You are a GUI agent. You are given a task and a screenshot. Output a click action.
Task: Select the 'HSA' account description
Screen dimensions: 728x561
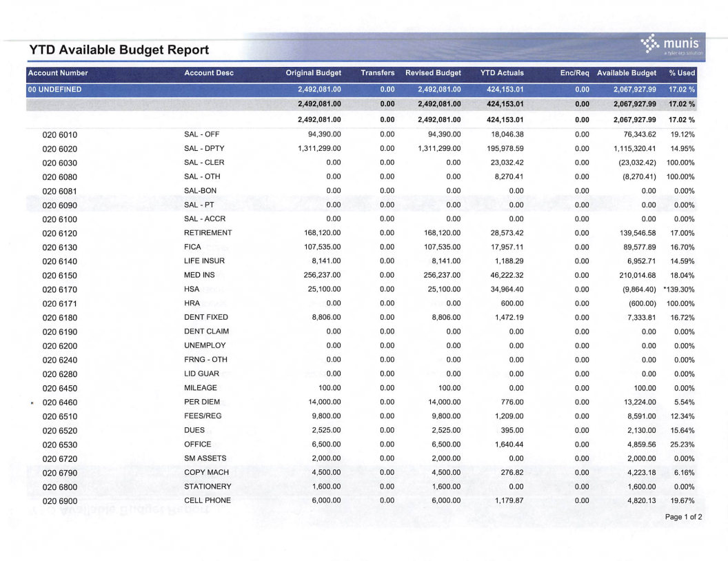192,289
